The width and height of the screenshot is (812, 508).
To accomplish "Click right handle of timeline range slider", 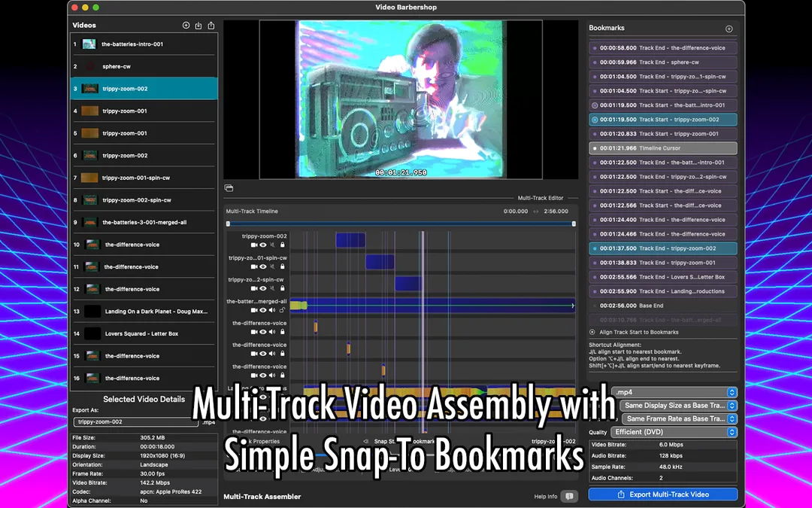I will (x=574, y=224).
